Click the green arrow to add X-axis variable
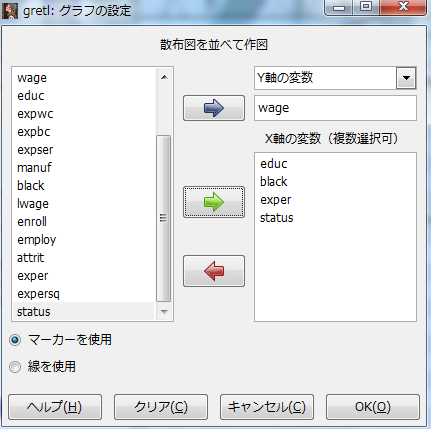Screen dimensions: 431x429 [x=214, y=202]
